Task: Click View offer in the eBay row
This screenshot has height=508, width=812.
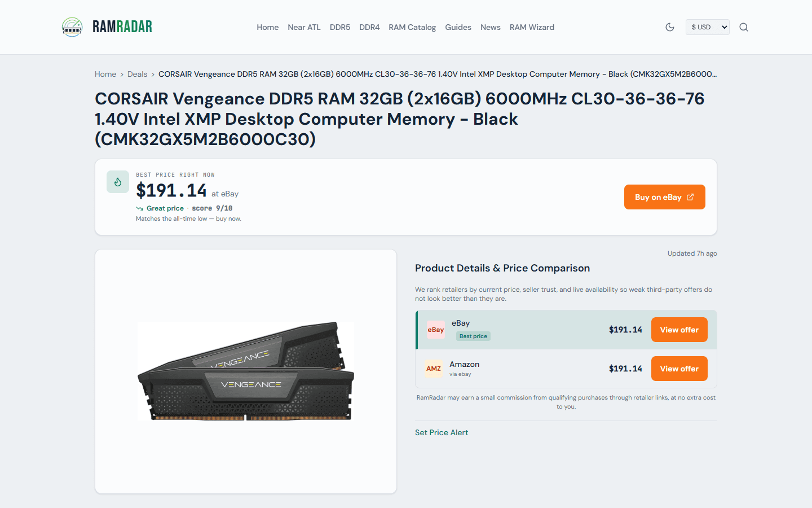Action: [x=679, y=330]
